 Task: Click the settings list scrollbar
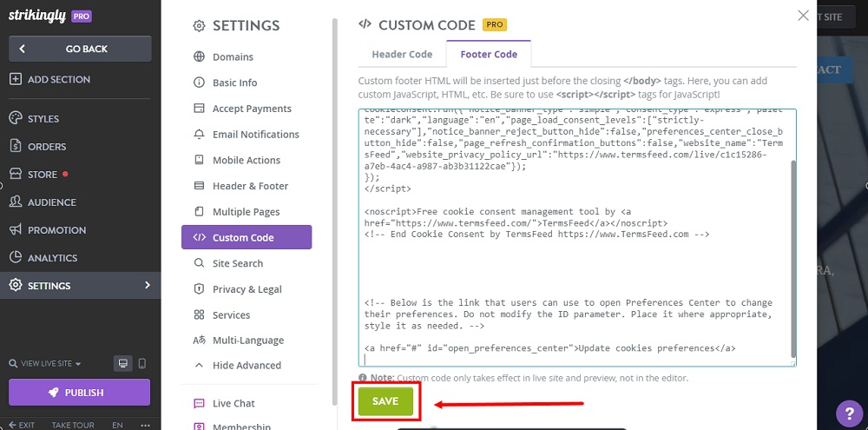334,213
